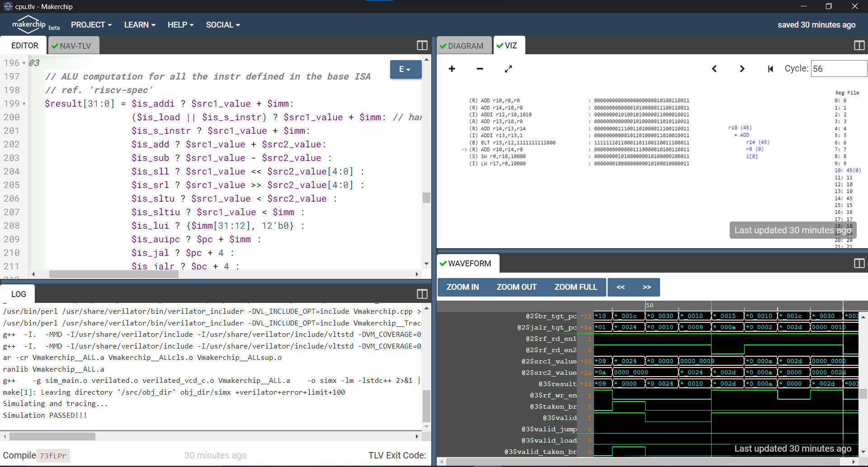Click the Makerchip logo

click(29, 25)
